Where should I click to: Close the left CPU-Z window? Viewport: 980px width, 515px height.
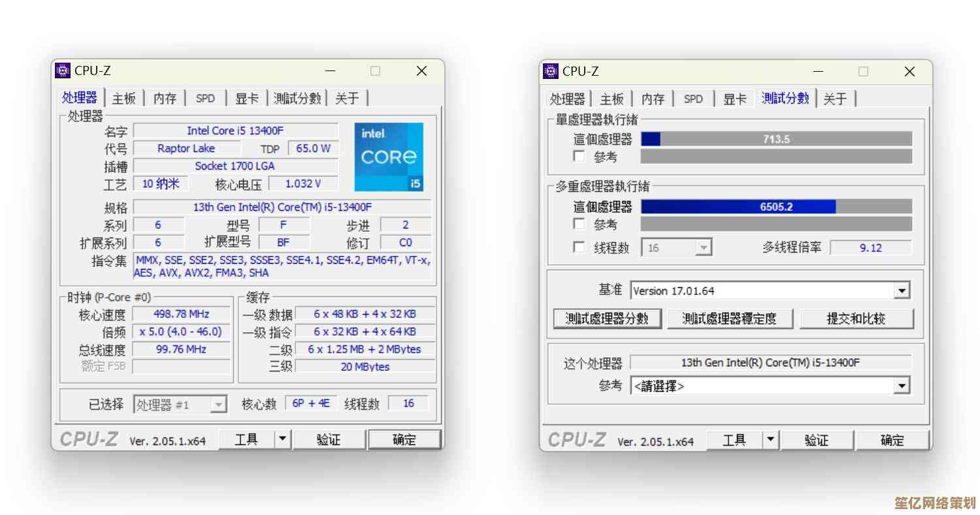(421, 71)
